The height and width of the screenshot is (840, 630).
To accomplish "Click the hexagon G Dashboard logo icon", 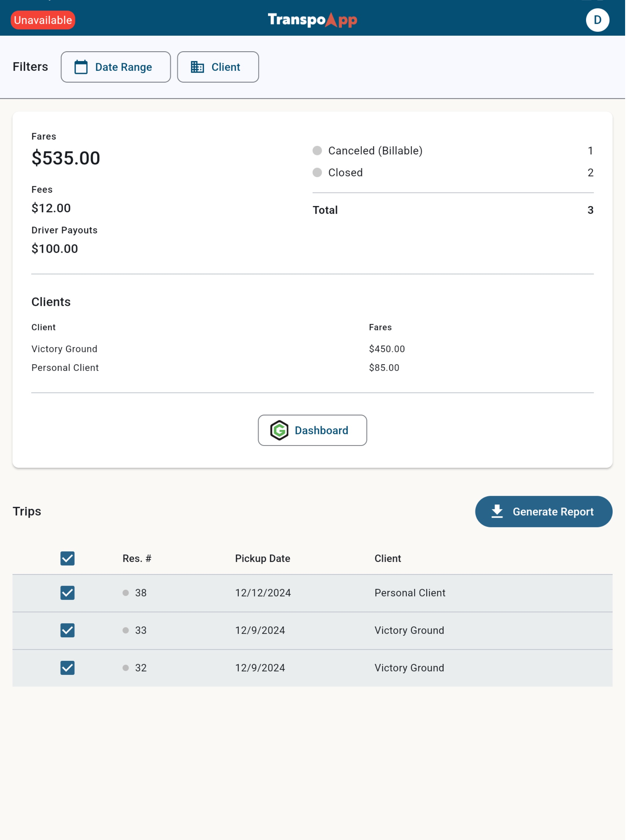I will pyautogui.click(x=279, y=430).
